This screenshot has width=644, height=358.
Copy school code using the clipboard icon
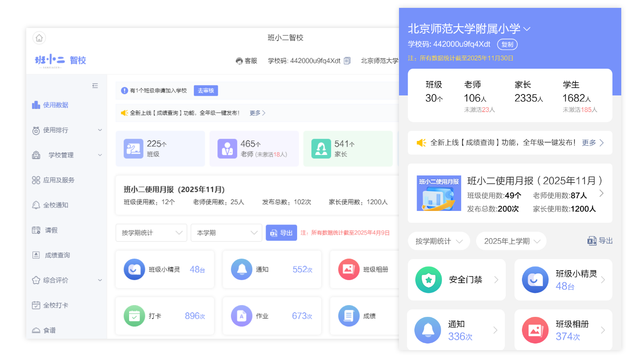tap(347, 61)
